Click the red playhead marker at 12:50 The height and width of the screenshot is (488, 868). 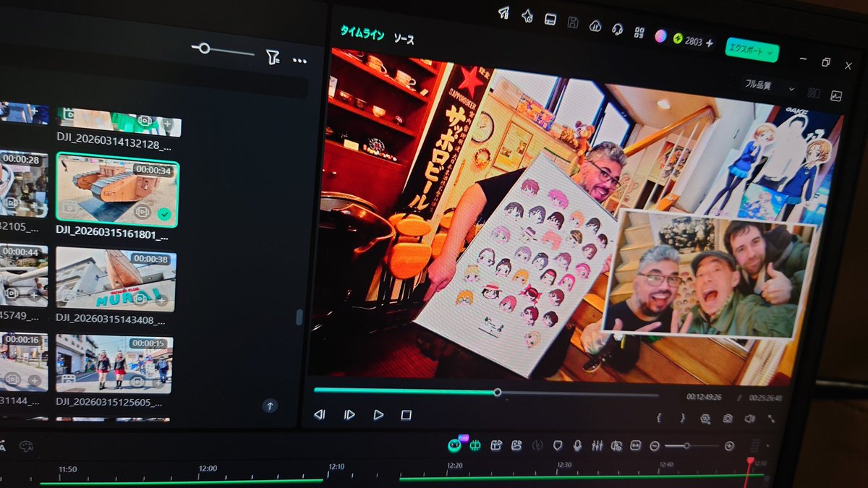click(x=750, y=461)
